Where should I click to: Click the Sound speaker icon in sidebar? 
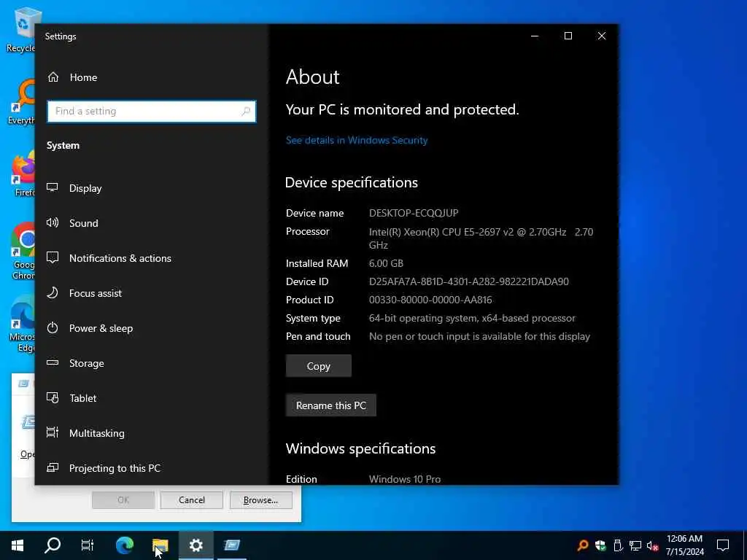(x=53, y=222)
